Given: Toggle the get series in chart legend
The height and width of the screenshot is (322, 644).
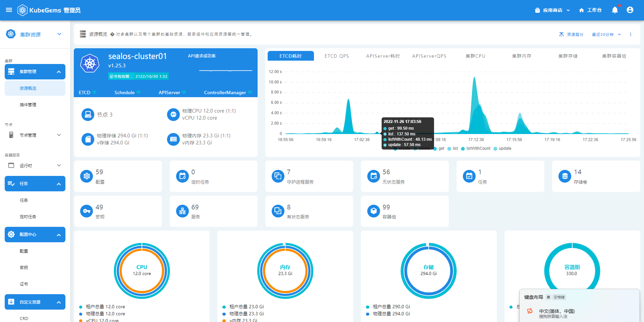Looking at the screenshot, I should (x=439, y=148).
